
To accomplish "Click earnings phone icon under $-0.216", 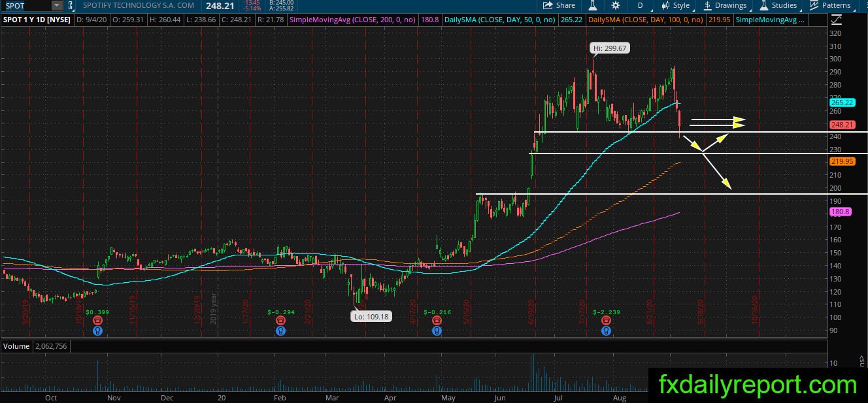I will [x=437, y=321].
